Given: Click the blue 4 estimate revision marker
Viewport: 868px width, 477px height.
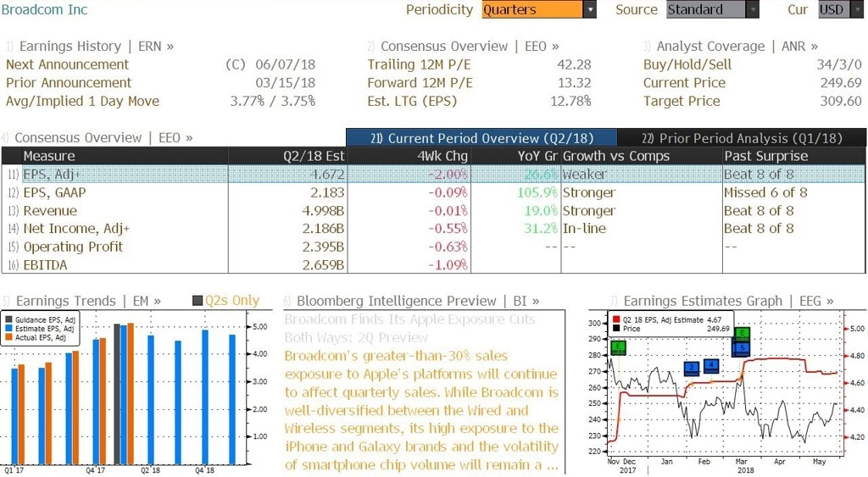Looking at the screenshot, I should click(x=711, y=365).
